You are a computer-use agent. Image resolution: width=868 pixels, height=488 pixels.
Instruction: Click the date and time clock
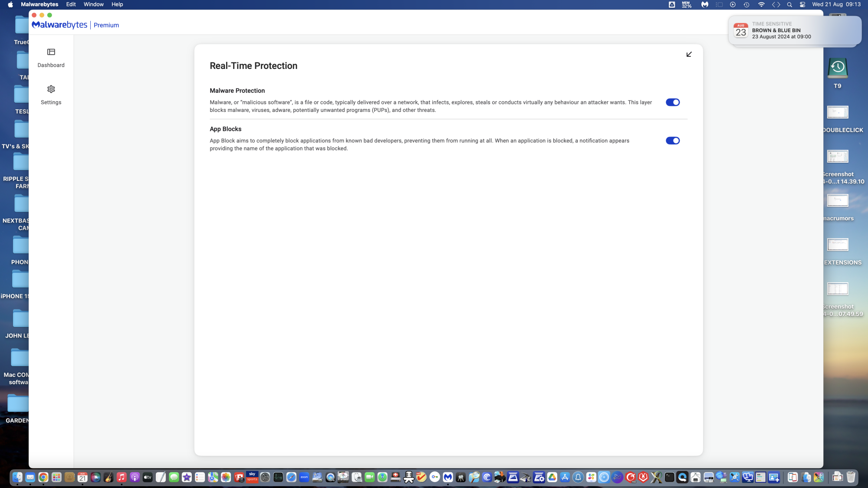(836, 4)
